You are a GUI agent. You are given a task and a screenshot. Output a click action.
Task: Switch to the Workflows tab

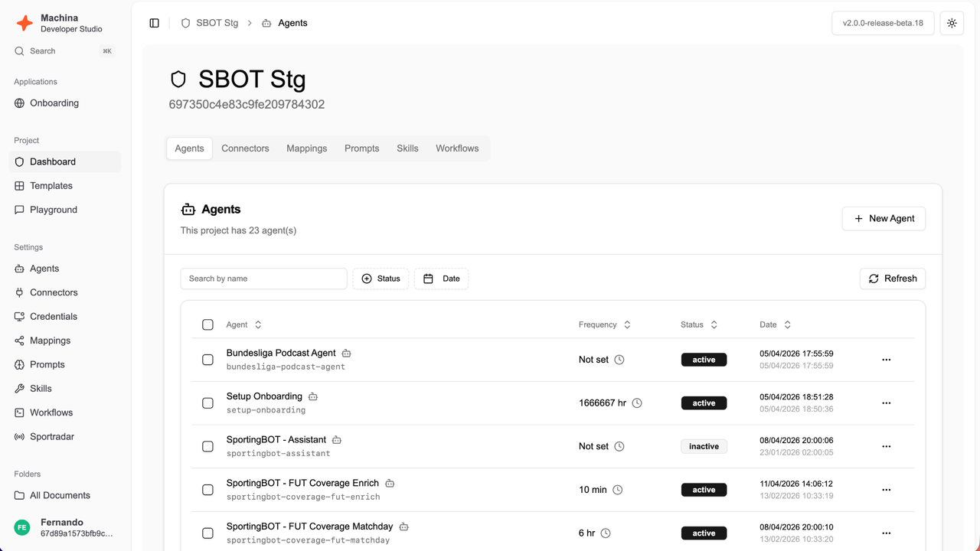pyautogui.click(x=457, y=148)
